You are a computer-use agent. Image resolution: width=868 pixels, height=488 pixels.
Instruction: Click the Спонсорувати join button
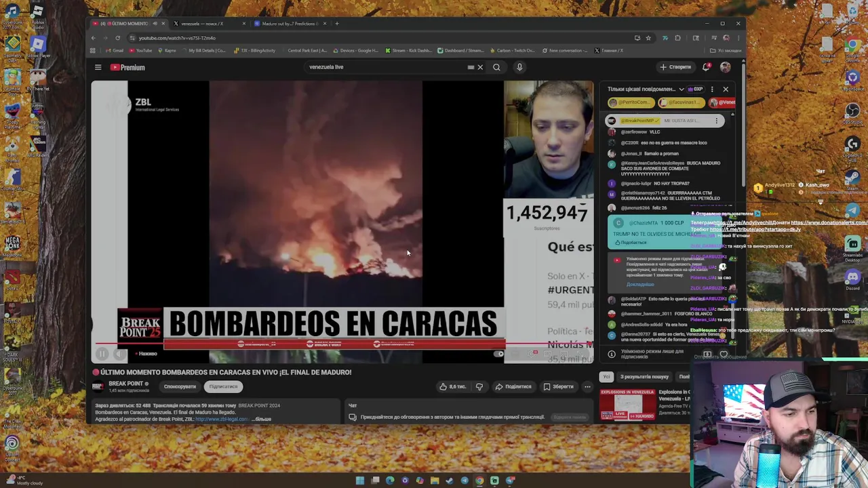pos(180,386)
